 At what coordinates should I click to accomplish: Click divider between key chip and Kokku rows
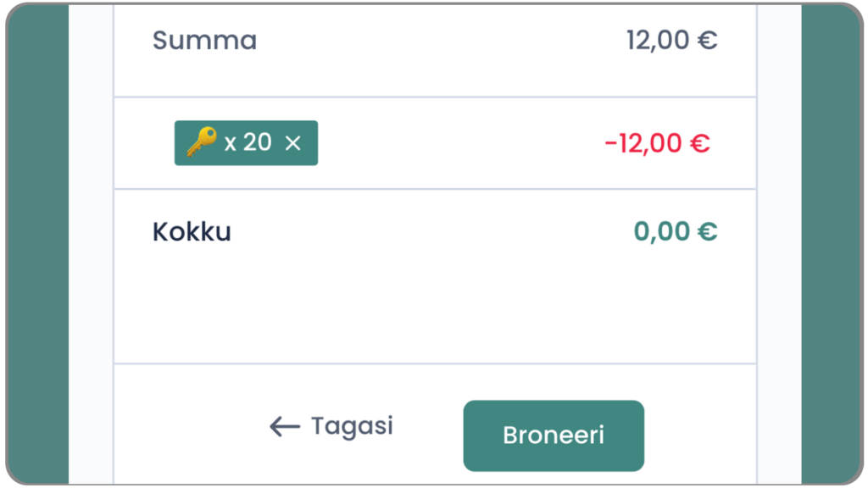tap(434, 189)
